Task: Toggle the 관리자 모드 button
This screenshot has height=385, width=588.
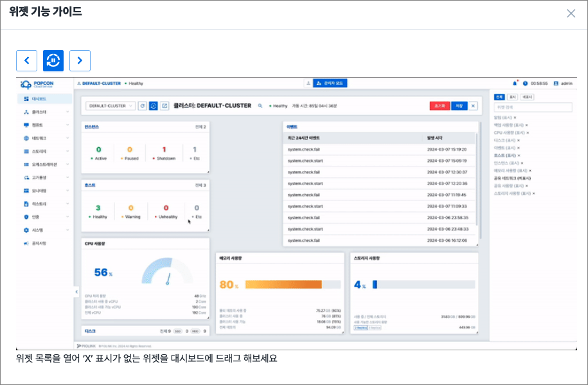Action: pyautogui.click(x=330, y=84)
